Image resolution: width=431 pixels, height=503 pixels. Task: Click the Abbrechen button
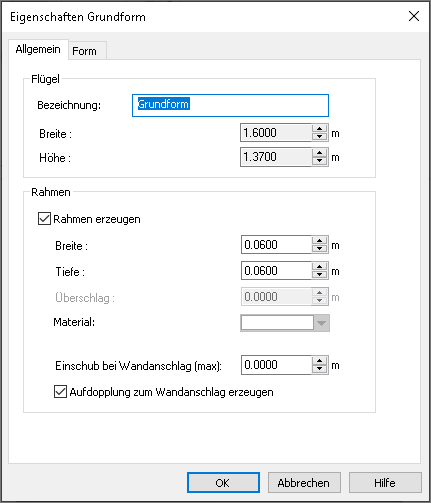[304, 482]
